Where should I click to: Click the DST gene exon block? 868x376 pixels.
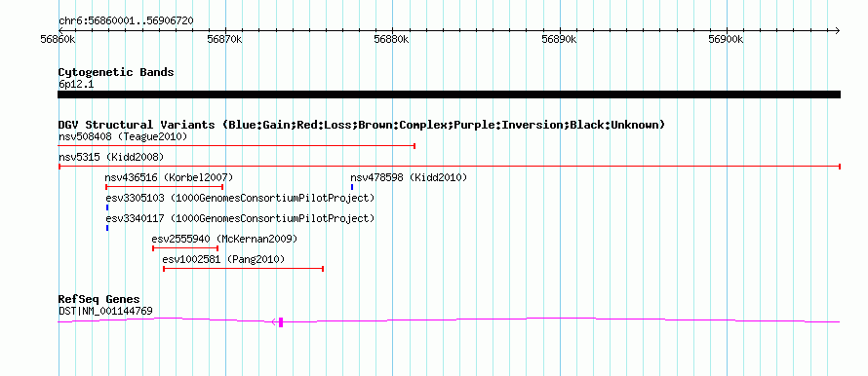(281, 321)
